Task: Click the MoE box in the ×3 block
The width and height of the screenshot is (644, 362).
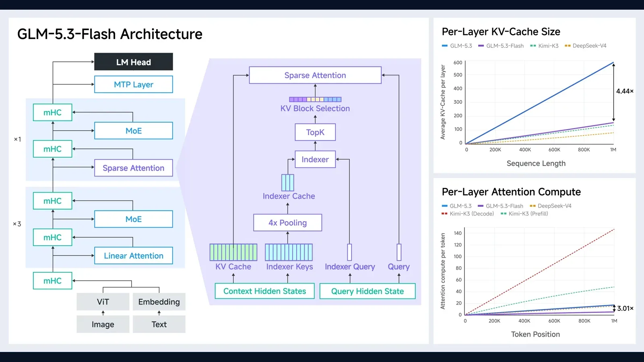Action: tap(134, 219)
